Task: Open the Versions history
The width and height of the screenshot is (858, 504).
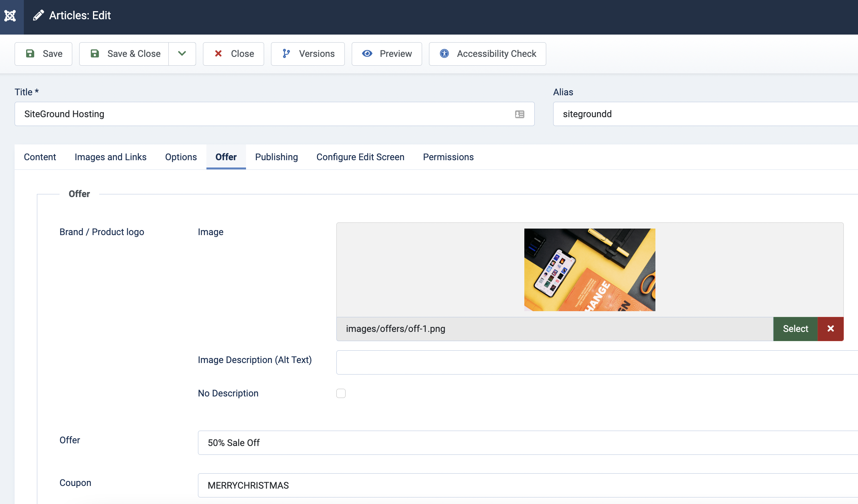Action: pos(308,54)
